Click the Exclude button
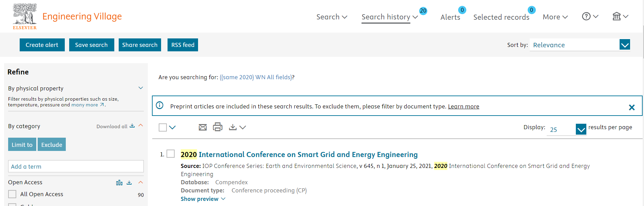The width and height of the screenshot is (644, 206). tap(52, 144)
